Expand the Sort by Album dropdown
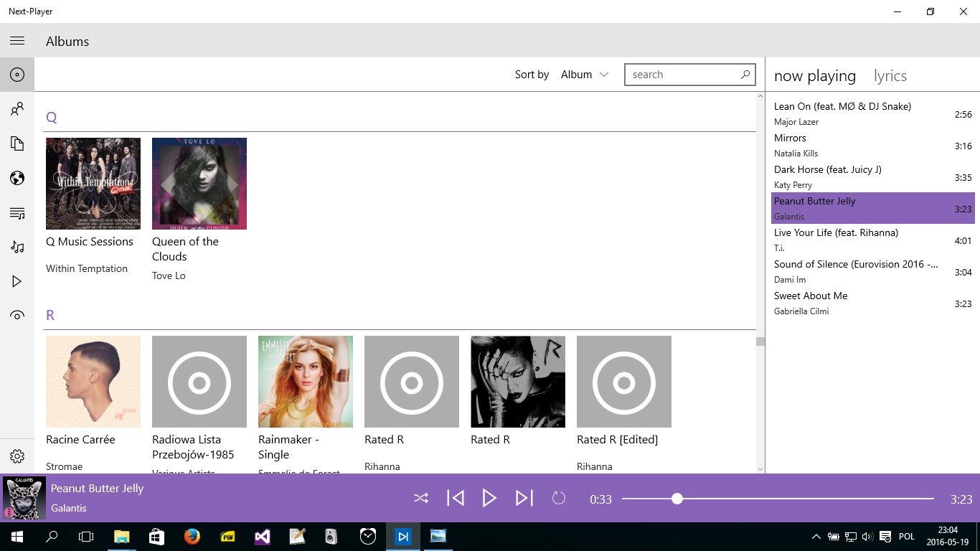This screenshot has height=551, width=980. [x=585, y=75]
